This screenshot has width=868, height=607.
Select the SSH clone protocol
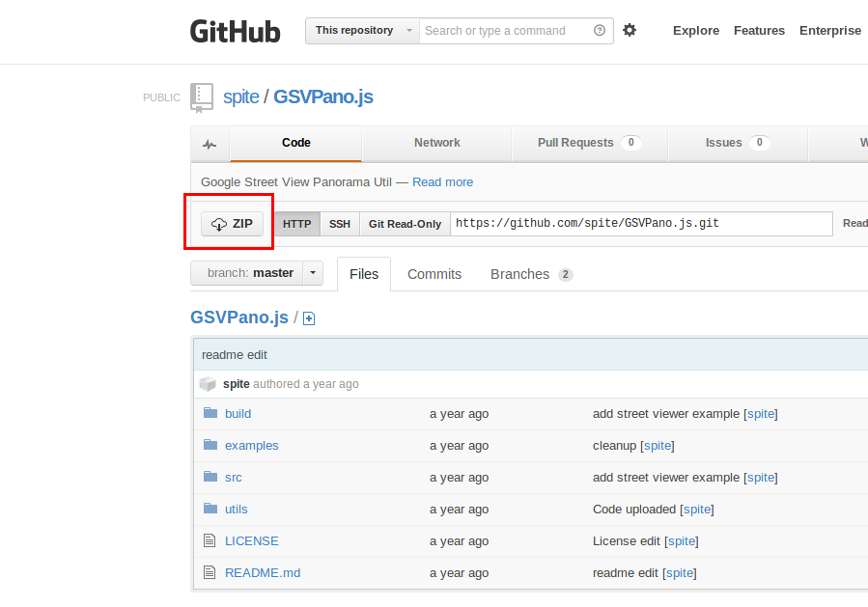(340, 224)
